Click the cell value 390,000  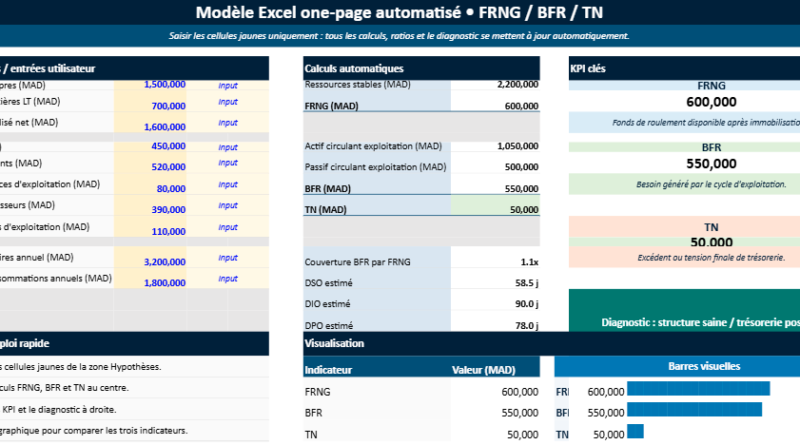[150, 205]
